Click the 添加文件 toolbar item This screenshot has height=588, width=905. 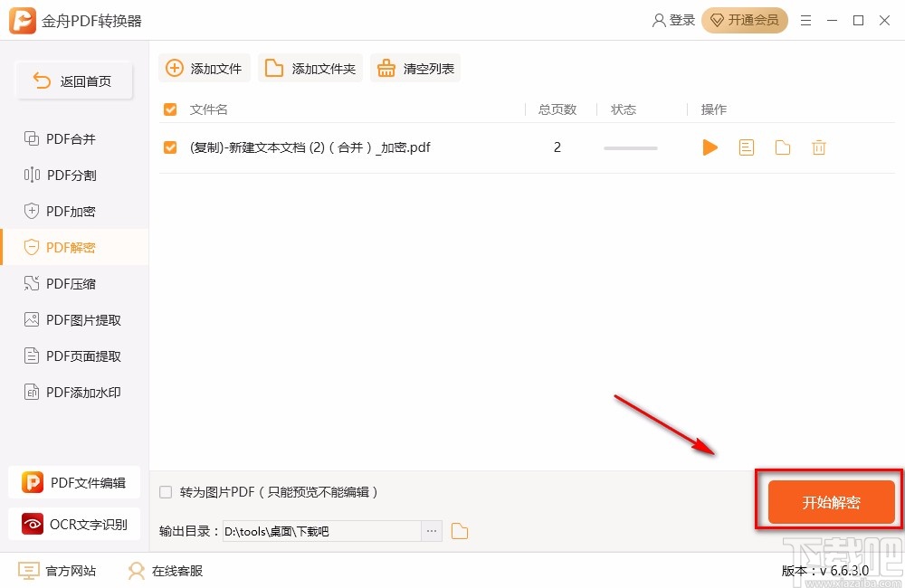(204, 67)
